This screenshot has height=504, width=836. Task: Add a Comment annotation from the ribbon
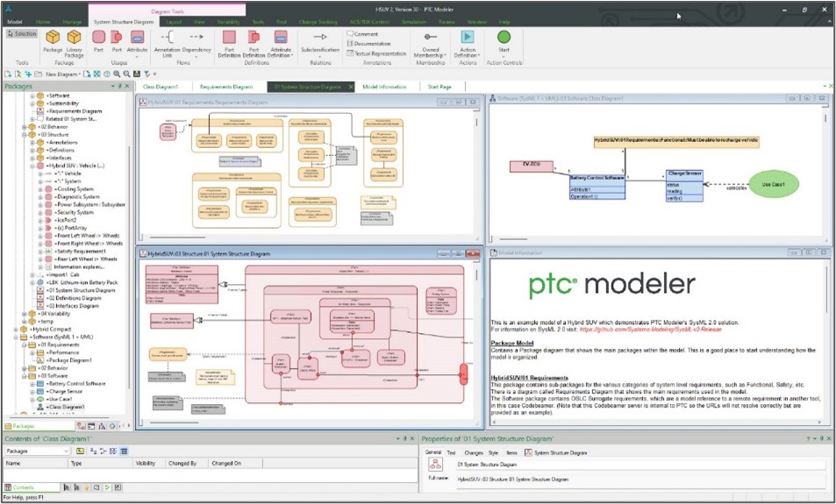367,34
